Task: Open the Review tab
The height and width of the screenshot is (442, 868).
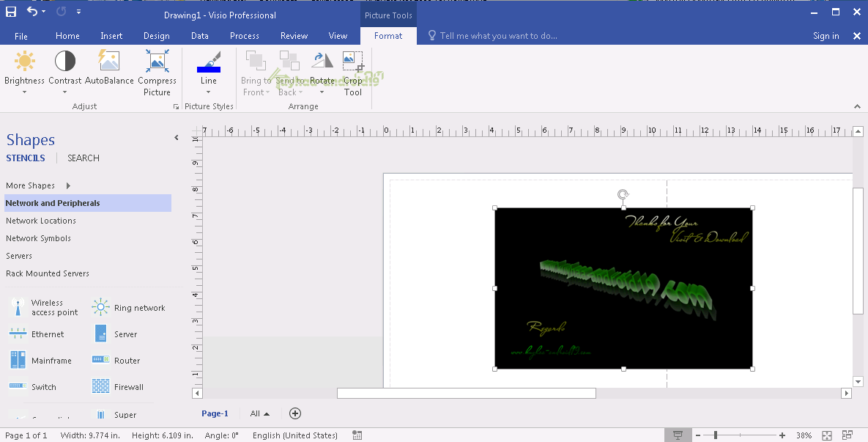Action: pos(294,36)
